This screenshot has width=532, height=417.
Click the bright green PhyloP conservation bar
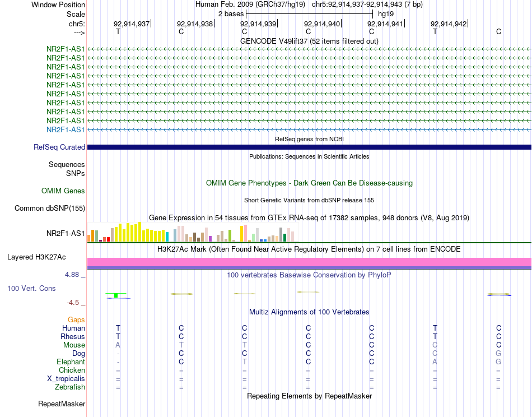[x=116, y=295]
